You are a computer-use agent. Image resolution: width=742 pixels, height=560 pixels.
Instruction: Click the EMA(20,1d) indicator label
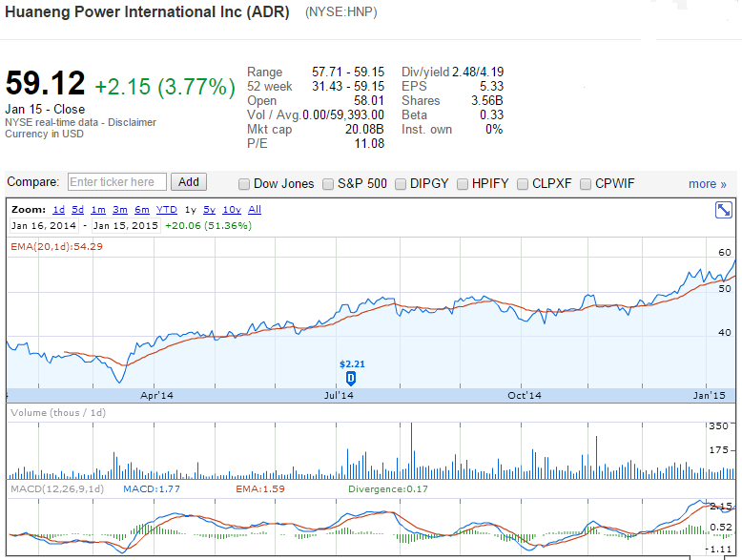57,247
